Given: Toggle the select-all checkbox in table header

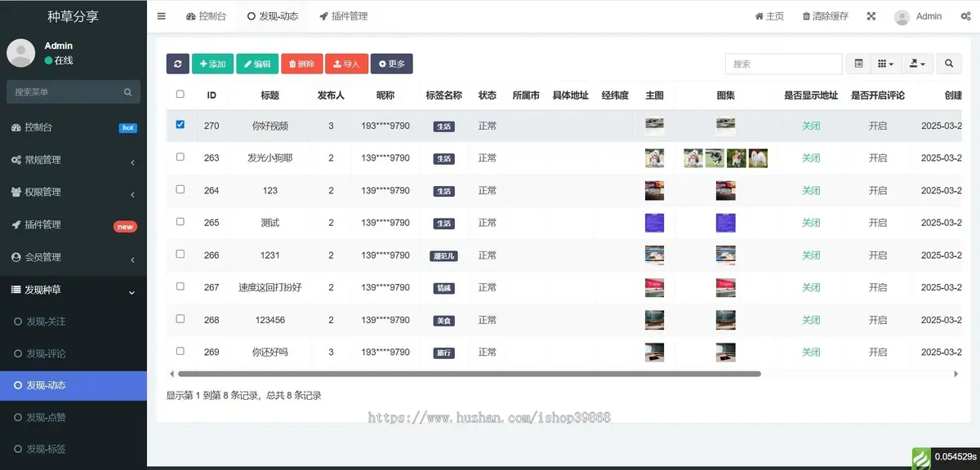Looking at the screenshot, I should click(180, 94).
